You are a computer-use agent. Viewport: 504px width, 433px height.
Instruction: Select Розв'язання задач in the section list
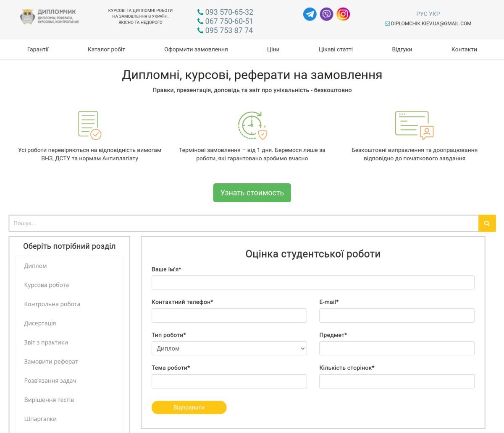click(50, 381)
